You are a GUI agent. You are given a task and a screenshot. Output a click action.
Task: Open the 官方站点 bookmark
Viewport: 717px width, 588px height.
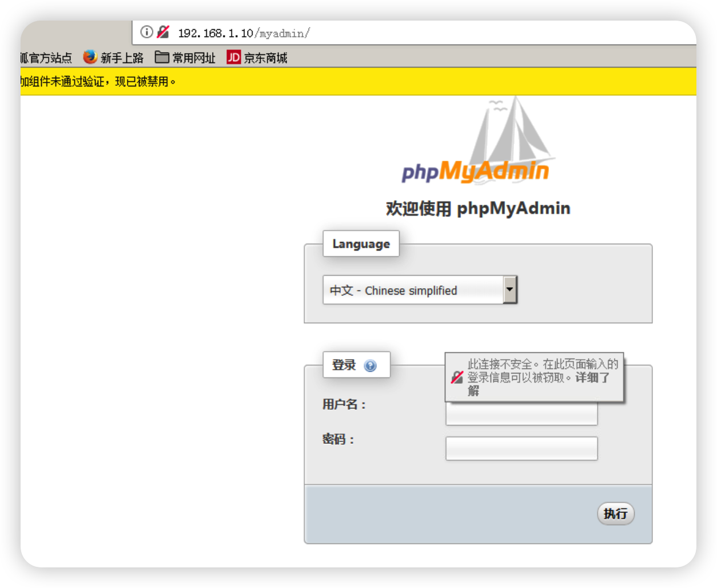(x=46, y=58)
